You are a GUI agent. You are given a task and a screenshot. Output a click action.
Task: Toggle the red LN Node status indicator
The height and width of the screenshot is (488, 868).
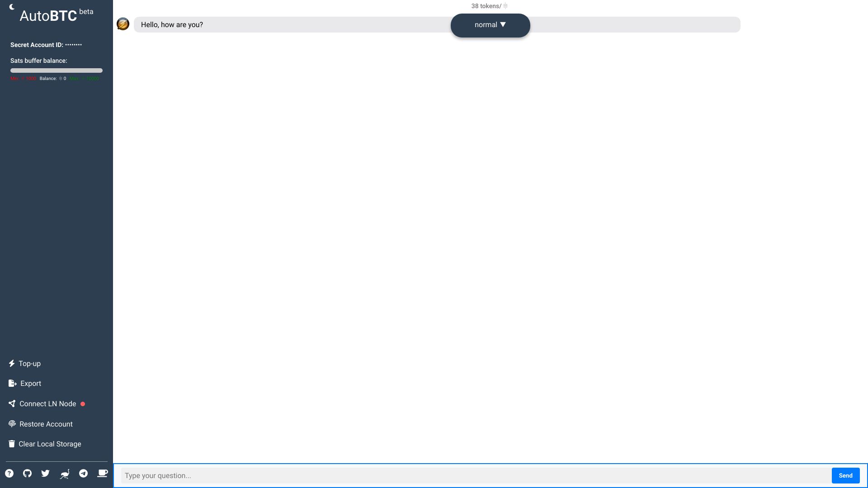tap(84, 404)
